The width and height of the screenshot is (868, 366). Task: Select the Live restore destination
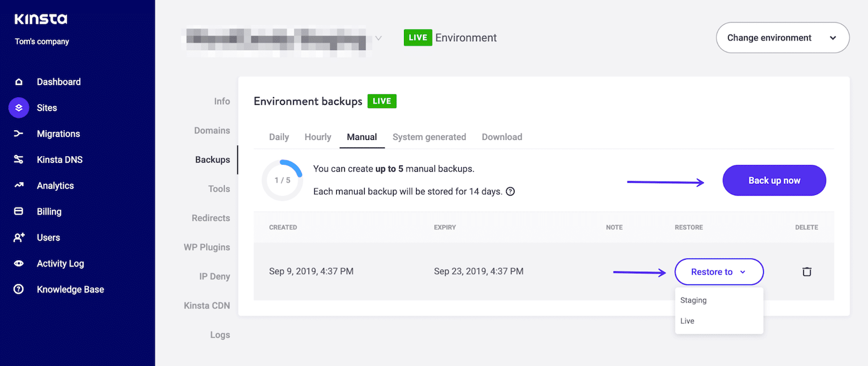click(687, 321)
